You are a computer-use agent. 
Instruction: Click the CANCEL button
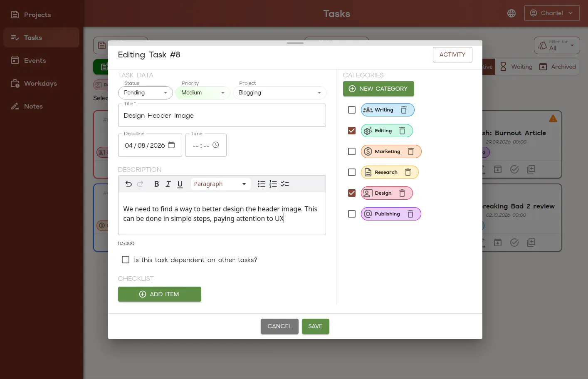click(279, 326)
